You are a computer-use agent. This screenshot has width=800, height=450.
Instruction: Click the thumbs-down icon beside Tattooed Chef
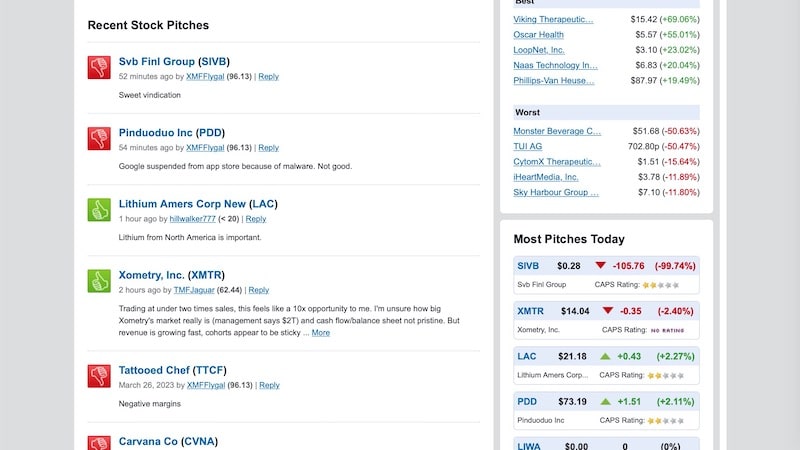99,376
